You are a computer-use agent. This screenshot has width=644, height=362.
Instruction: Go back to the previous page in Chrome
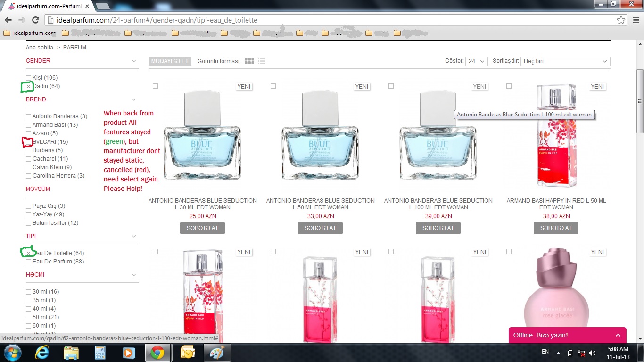pos(8,20)
